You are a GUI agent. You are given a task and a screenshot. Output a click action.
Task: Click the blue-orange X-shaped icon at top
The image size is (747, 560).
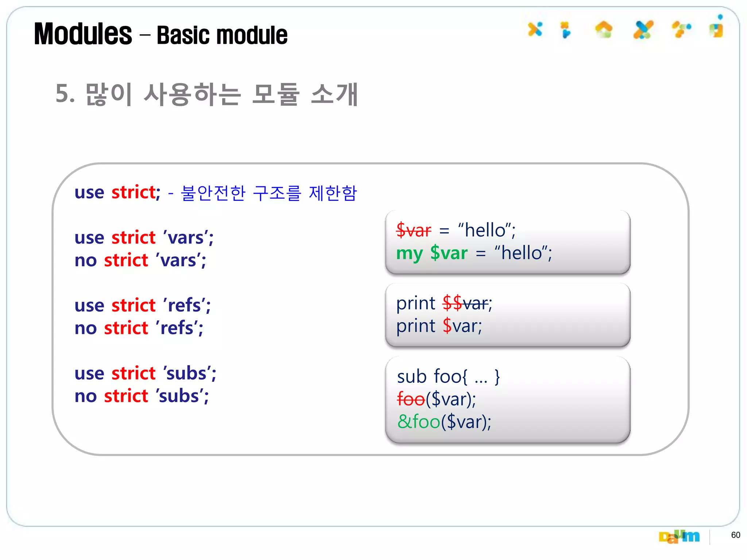535,29
